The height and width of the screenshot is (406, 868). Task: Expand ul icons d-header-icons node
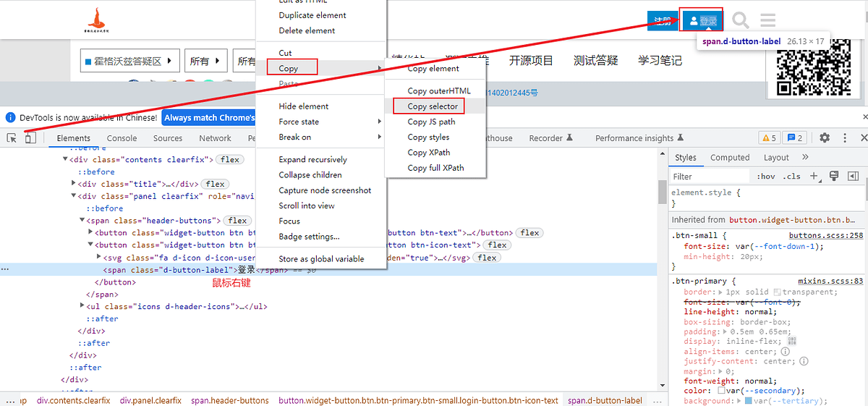82,306
